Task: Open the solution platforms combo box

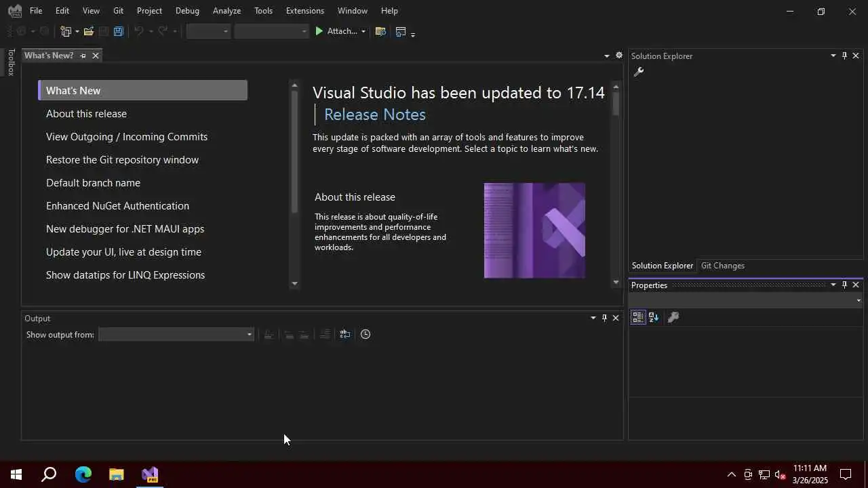Action: click(x=271, y=31)
